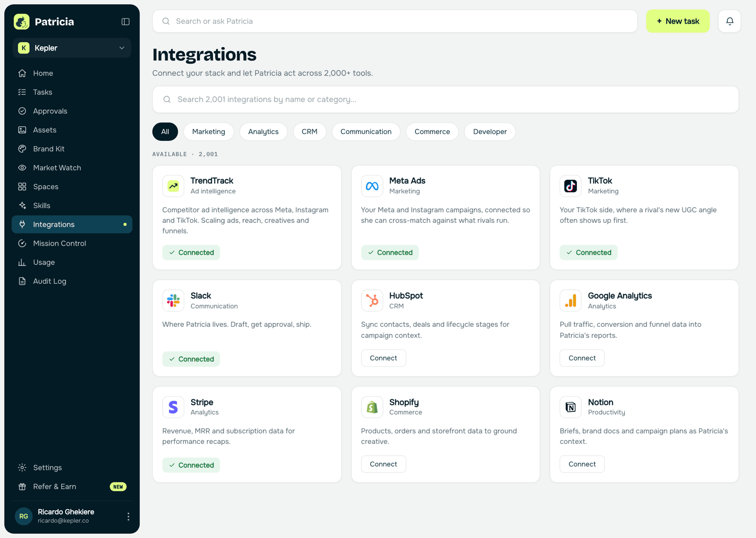This screenshot has width=756, height=538.
Task: Click the Integrations page heading
Action: (x=204, y=55)
